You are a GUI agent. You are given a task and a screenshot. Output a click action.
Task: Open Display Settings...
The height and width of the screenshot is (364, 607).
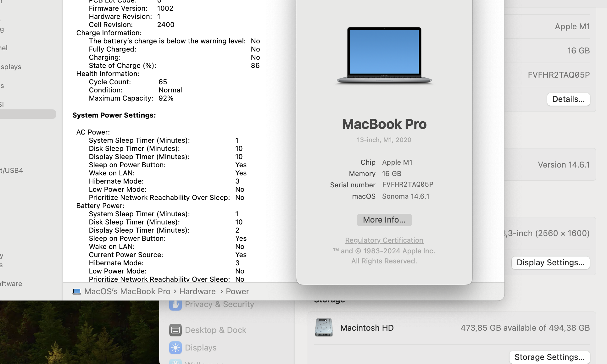pyautogui.click(x=550, y=263)
